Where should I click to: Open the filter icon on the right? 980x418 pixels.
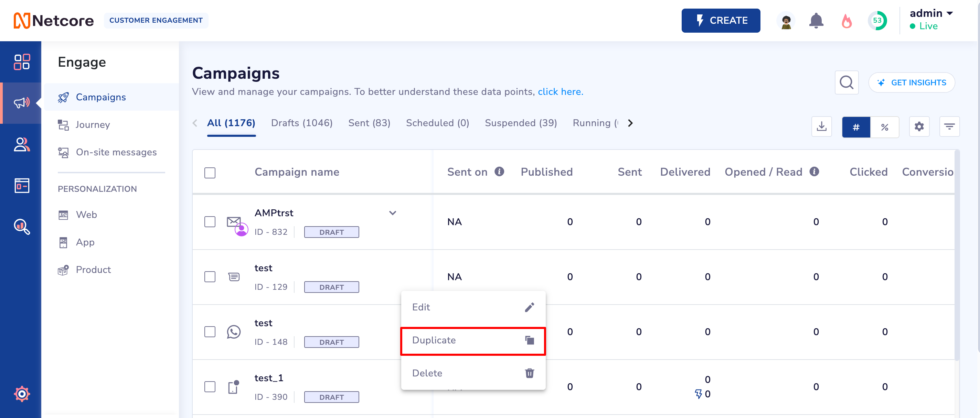click(949, 126)
